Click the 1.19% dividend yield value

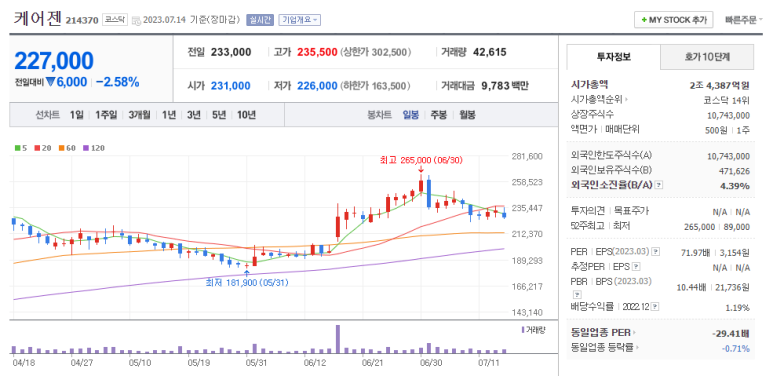coord(738,308)
